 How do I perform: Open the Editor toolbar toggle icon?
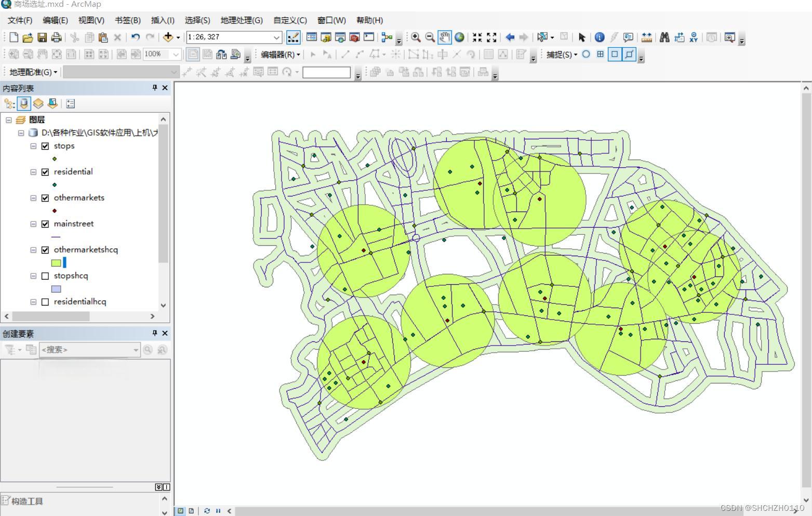[293, 37]
